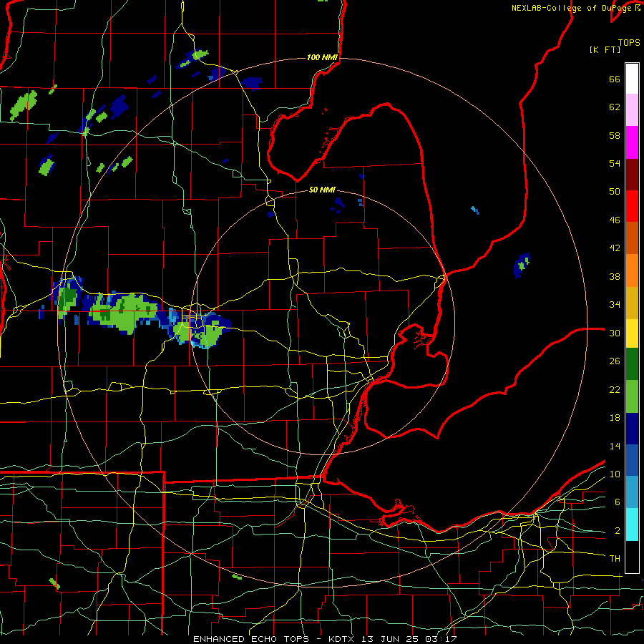Click the 100 NMI range ring label

322,57
